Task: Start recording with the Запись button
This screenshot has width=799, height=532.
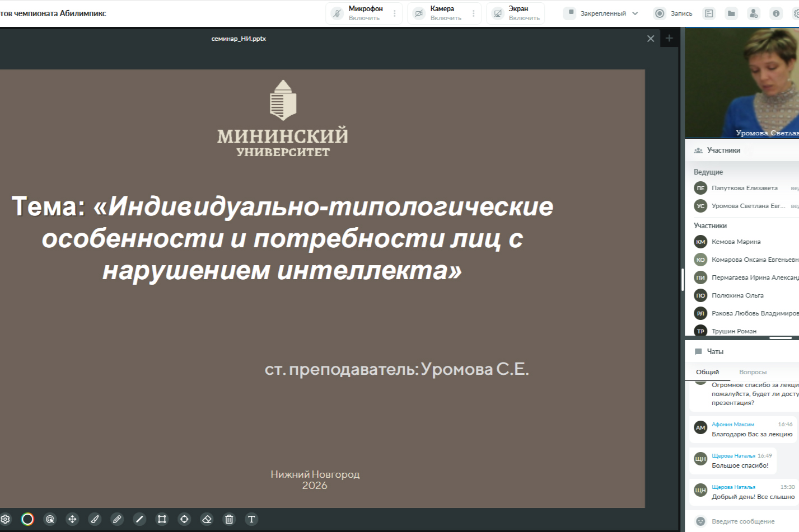Action: (674, 13)
